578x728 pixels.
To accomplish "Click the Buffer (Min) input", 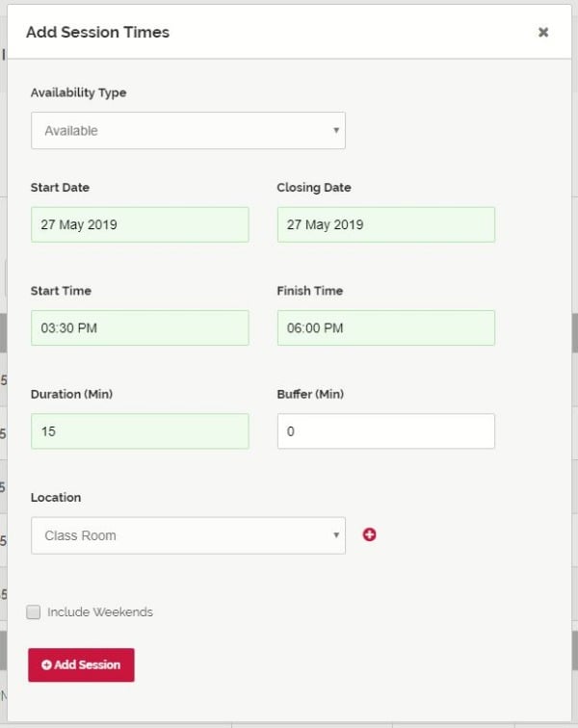I will (x=386, y=431).
